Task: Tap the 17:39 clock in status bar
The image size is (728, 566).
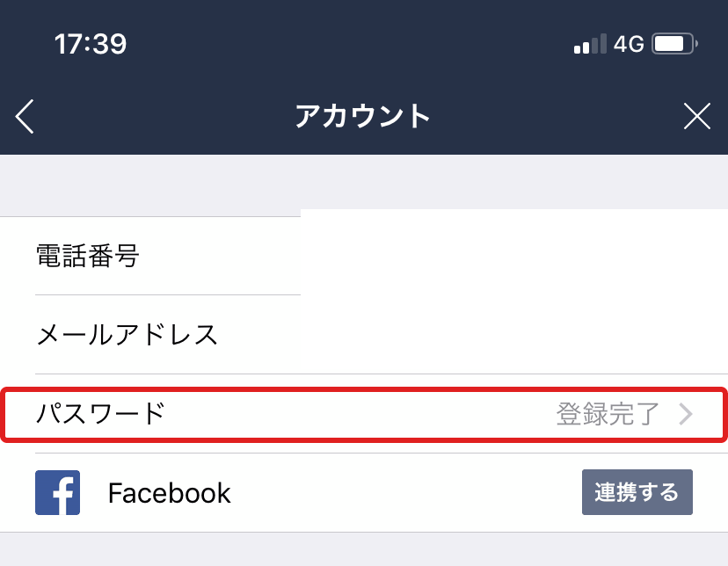Action: (x=91, y=44)
